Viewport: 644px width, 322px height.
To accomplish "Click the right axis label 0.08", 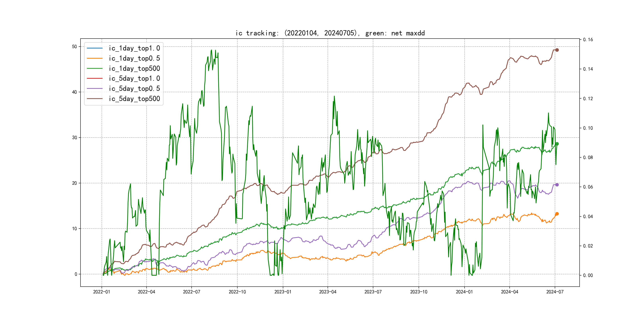I will pos(588,157).
